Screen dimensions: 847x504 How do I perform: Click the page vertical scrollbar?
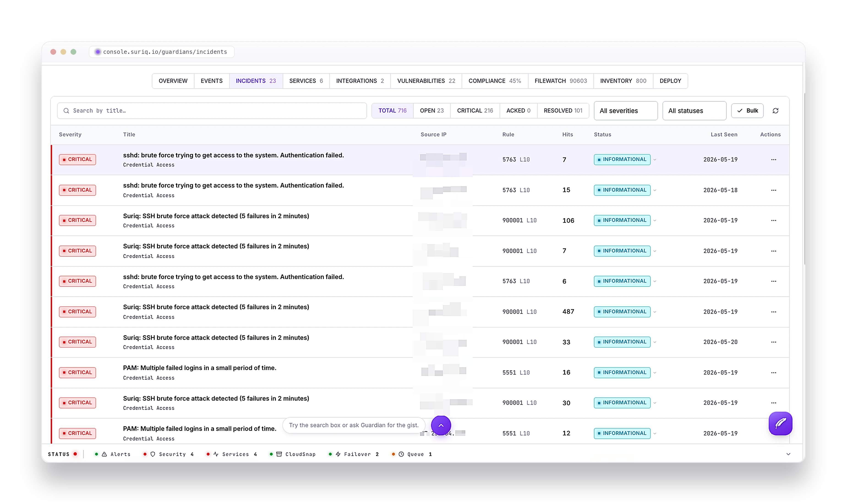804,179
